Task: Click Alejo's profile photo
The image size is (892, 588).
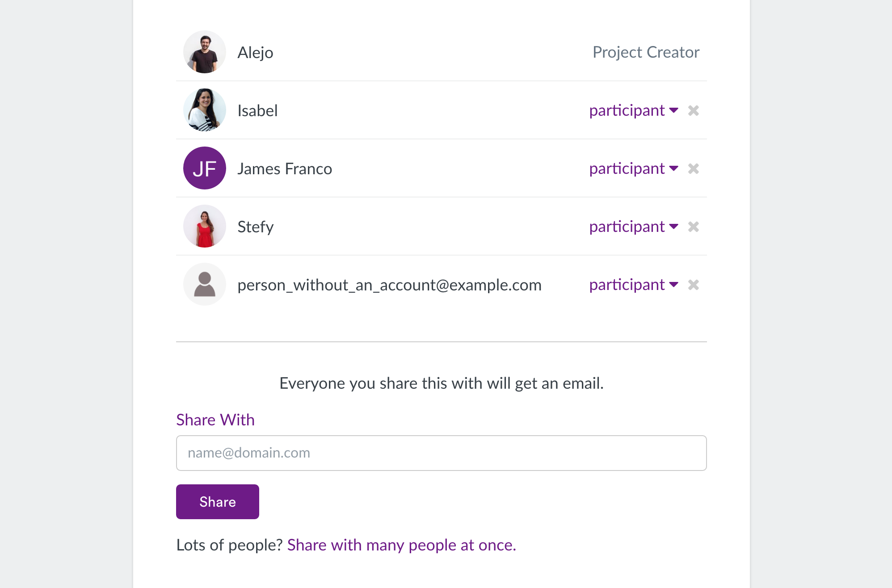Action: tap(205, 52)
